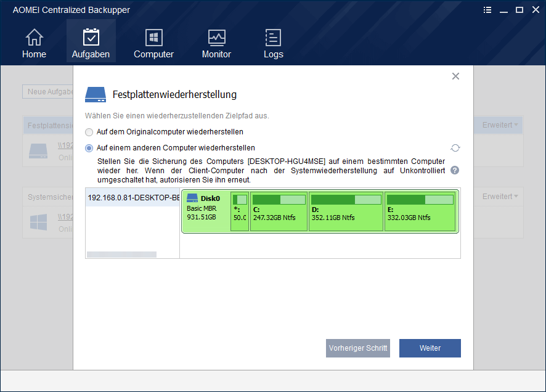Click the Festplattenwiederherstellung disk icon
The width and height of the screenshot is (546, 392).
(96, 94)
